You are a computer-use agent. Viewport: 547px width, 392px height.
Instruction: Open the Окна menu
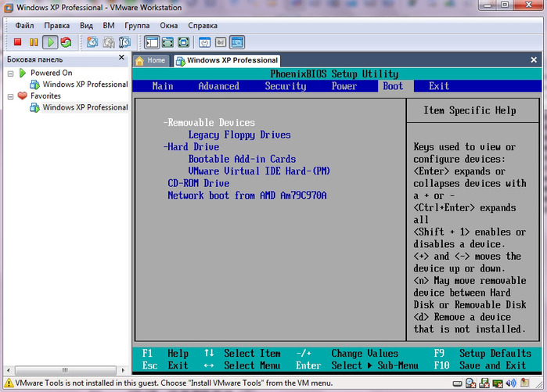click(x=169, y=26)
